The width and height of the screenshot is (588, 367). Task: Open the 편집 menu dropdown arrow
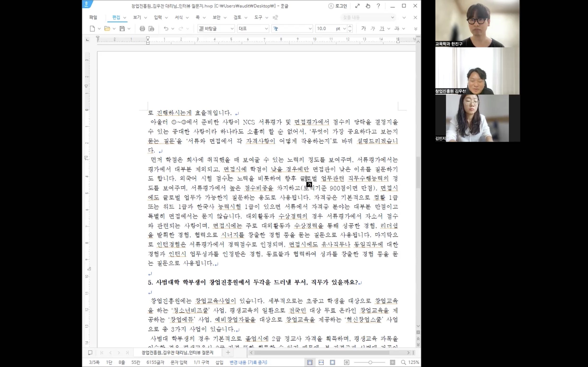[125, 18]
